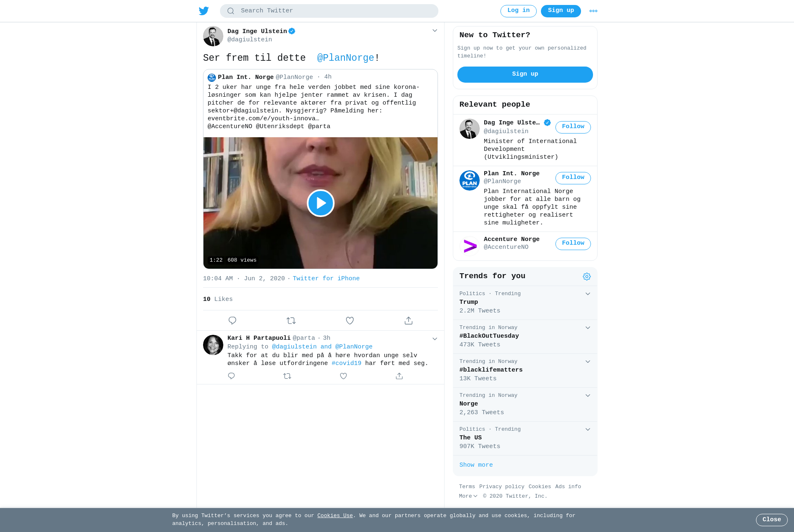Expand options for #blacklifematters trend
Image resolution: width=794 pixels, height=532 pixels.
pos(588,362)
